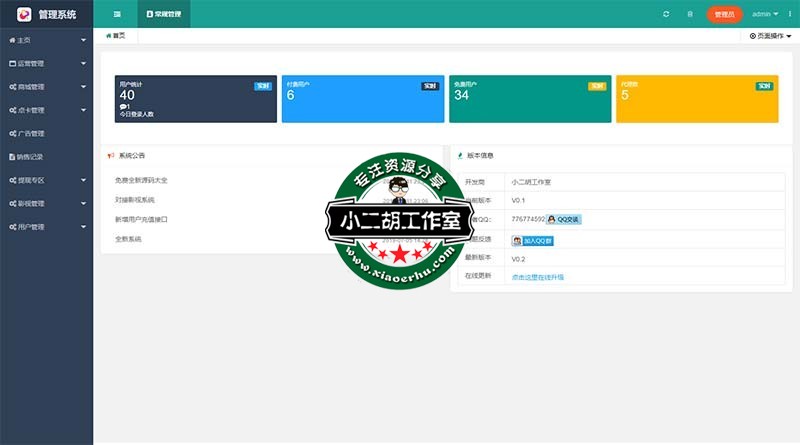This screenshot has width=800, height=445.
Task: Expand the 用户管理 sidebar menu
Action: point(46,227)
